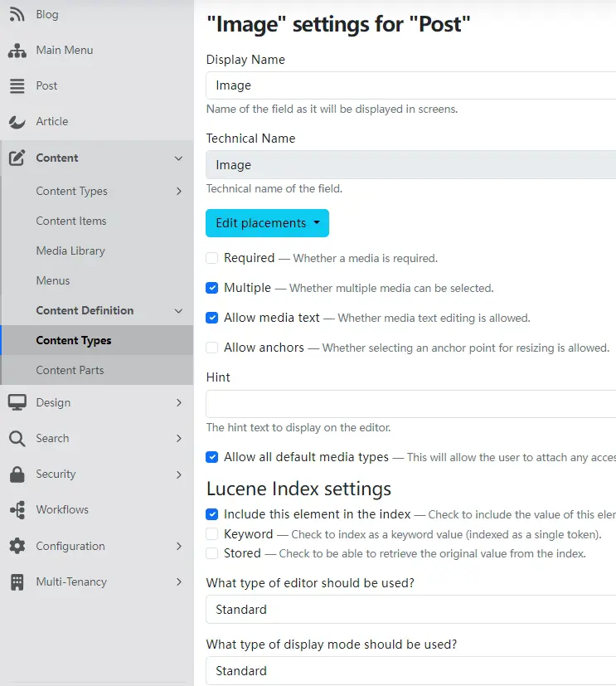The image size is (616, 686).
Task: Click the Workflows diagram icon
Action: coord(17,510)
